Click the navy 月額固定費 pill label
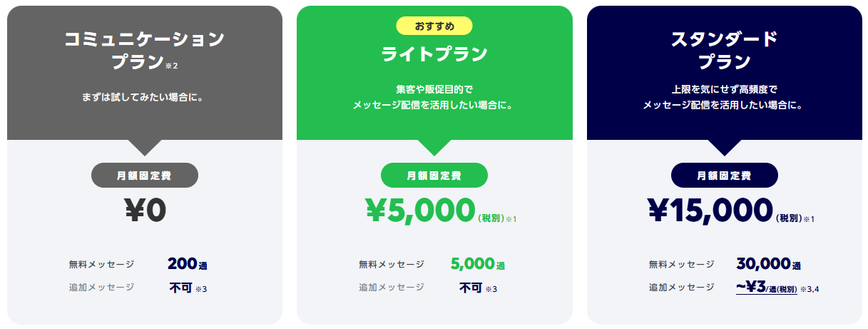 pyautogui.click(x=724, y=176)
